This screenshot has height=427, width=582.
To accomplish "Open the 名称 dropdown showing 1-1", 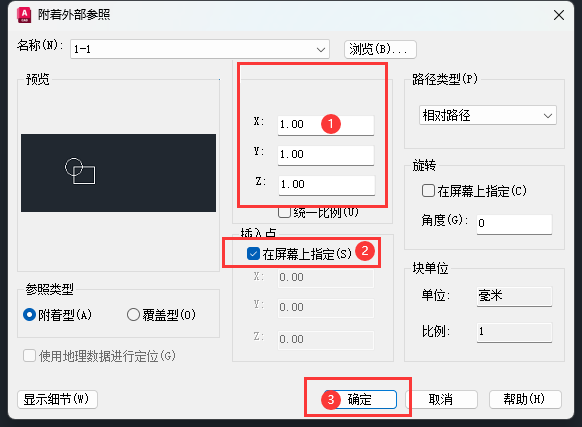I will tap(200, 49).
